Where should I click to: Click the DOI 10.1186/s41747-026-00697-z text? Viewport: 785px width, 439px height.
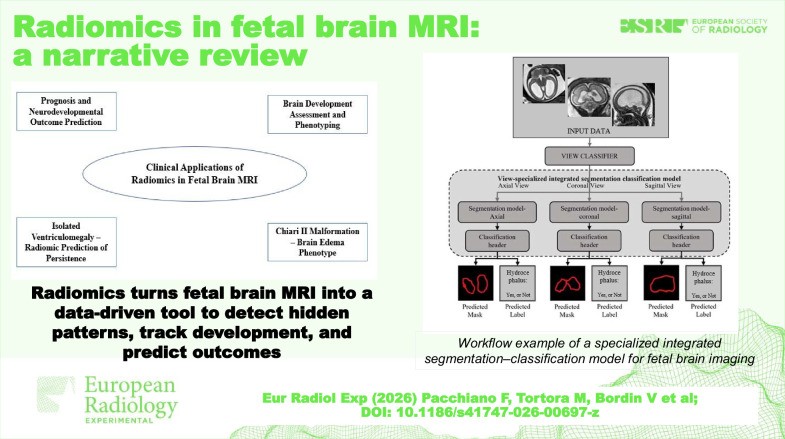pos(480,412)
